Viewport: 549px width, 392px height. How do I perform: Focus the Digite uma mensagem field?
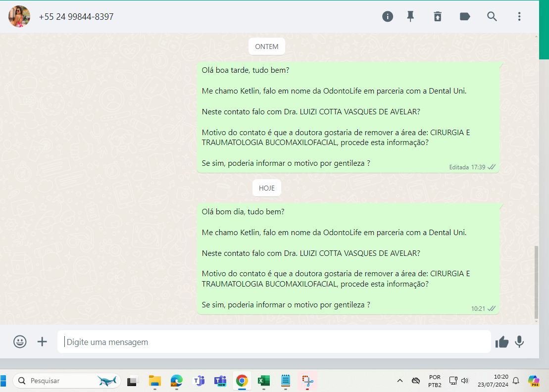click(274, 342)
